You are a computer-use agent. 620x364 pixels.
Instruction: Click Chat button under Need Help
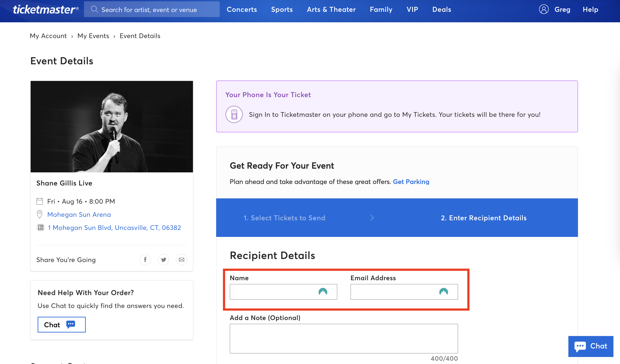point(61,325)
